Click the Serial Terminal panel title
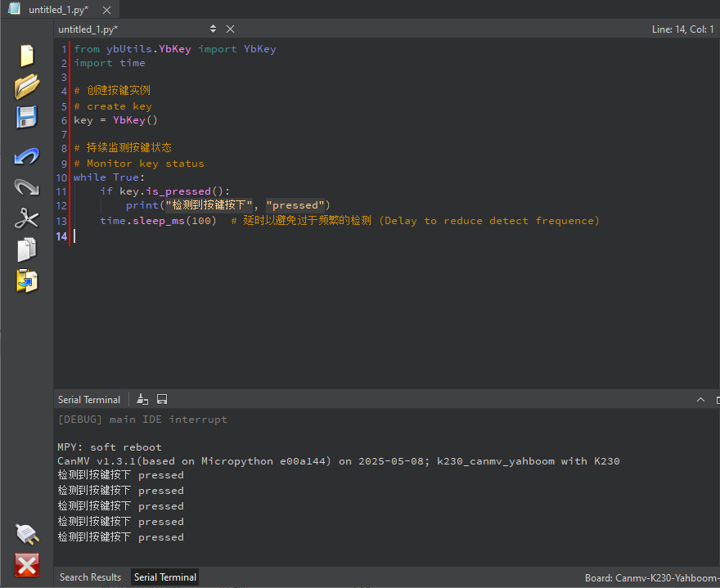Image resolution: width=720 pixels, height=588 pixels. point(89,400)
